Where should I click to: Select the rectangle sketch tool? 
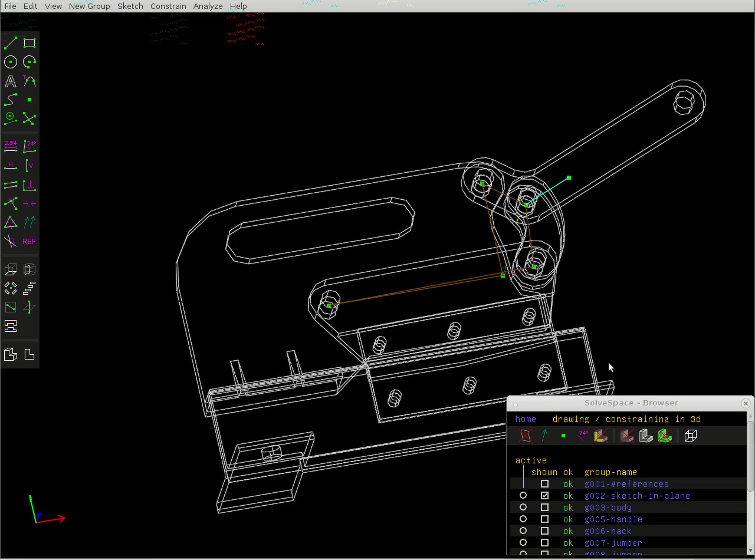(x=30, y=43)
